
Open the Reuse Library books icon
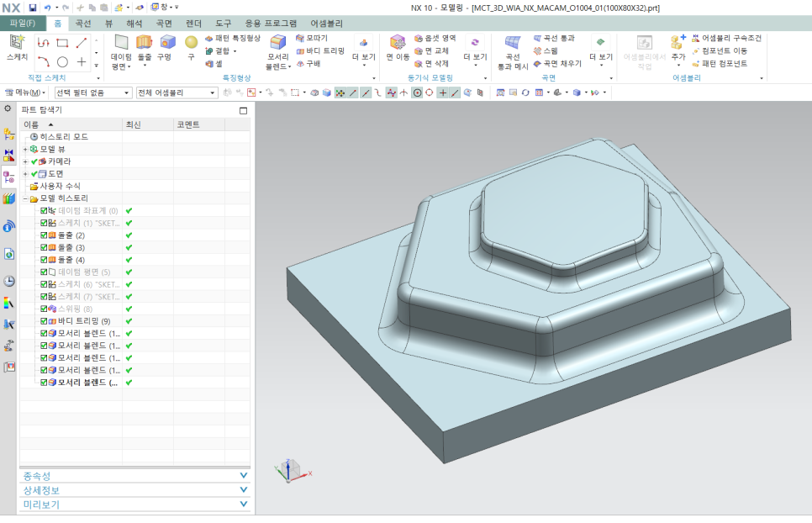(8, 198)
